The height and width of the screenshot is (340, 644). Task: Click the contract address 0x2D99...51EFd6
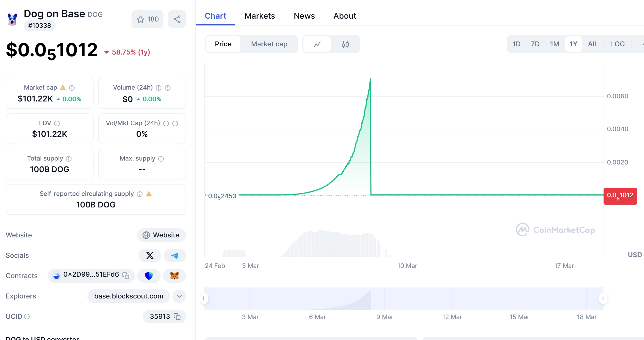click(91, 275)
